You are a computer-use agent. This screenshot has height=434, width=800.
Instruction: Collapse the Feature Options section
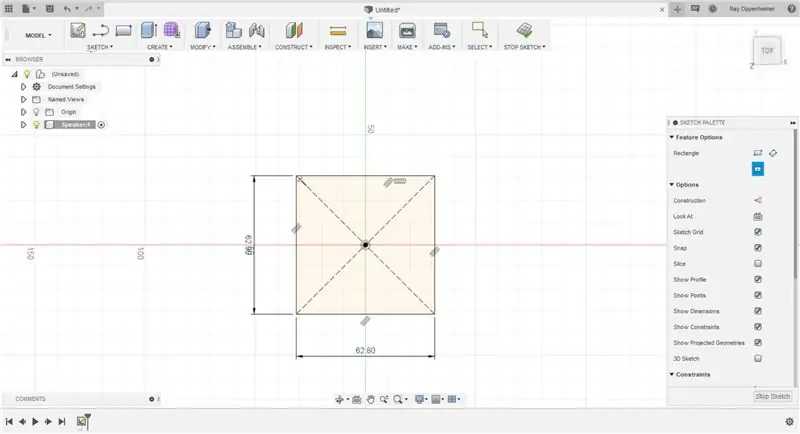click(x=671, y=137)
